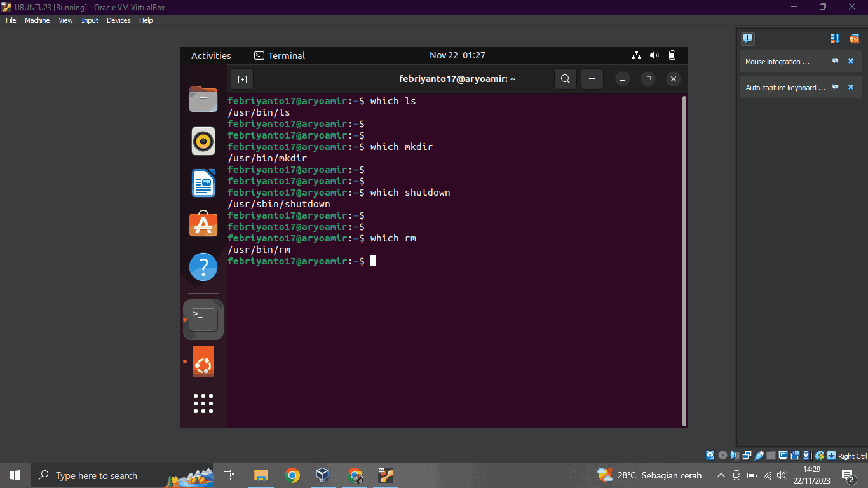The image size is (868, 488).
Task: Open the weather 28°C Sebagian cerah widget
Action: click(x=649, y=475)
